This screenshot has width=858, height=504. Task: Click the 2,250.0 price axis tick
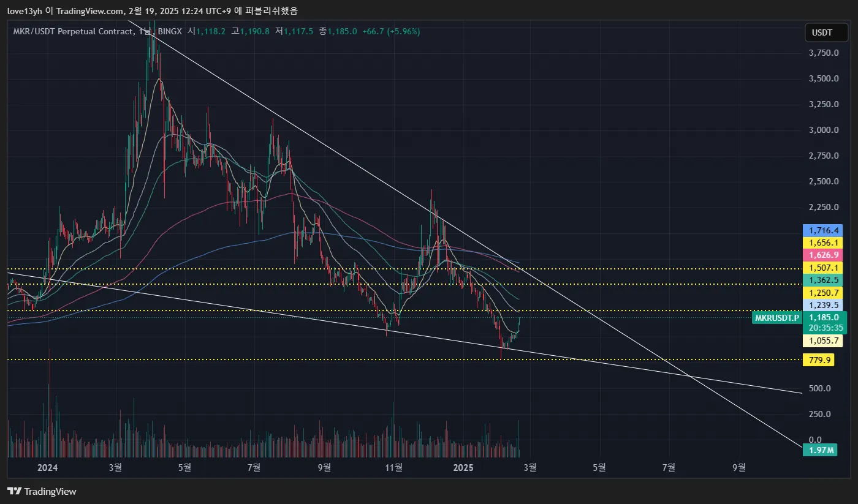pos(824,208)
